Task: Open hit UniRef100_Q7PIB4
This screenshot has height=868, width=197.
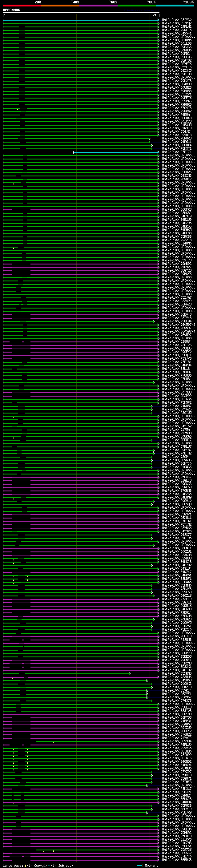Action: click(x=176, y=362)
